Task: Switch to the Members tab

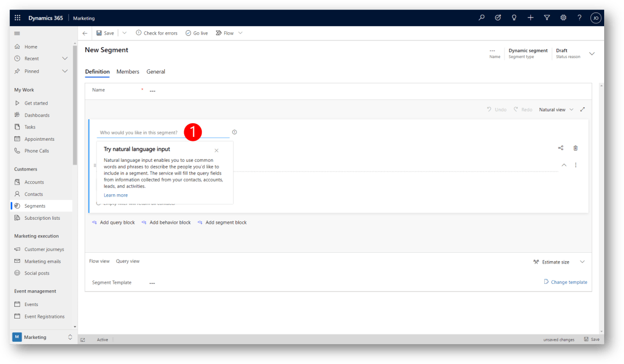Action: pos(128,72)
